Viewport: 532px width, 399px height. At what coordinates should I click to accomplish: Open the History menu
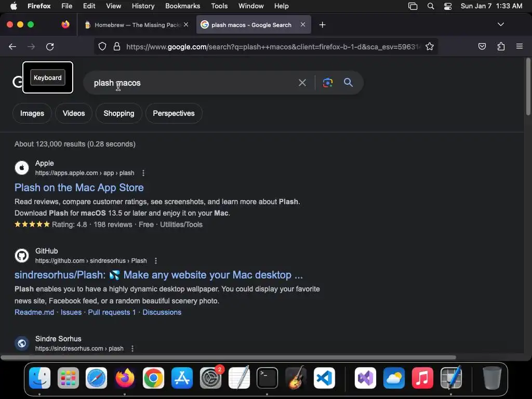(x=143, y=6)
